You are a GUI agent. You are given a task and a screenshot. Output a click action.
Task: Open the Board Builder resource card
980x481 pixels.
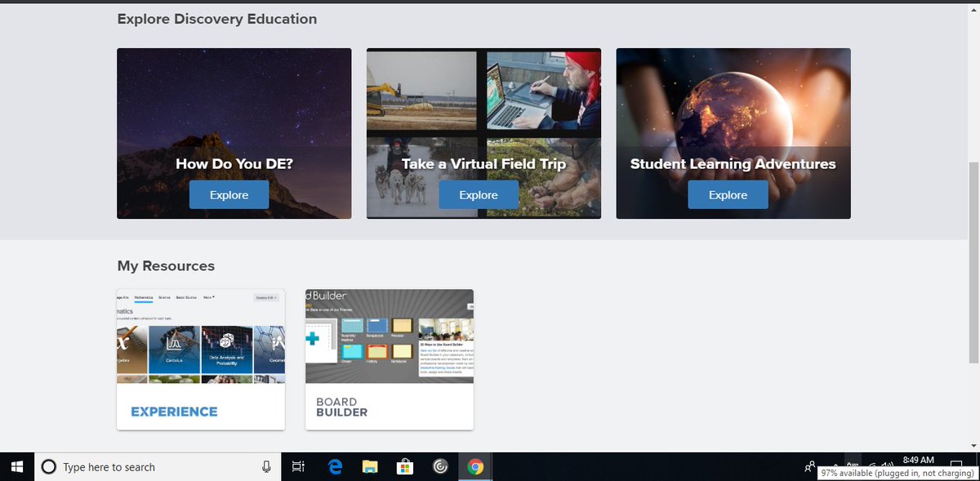tap(390, 359)
